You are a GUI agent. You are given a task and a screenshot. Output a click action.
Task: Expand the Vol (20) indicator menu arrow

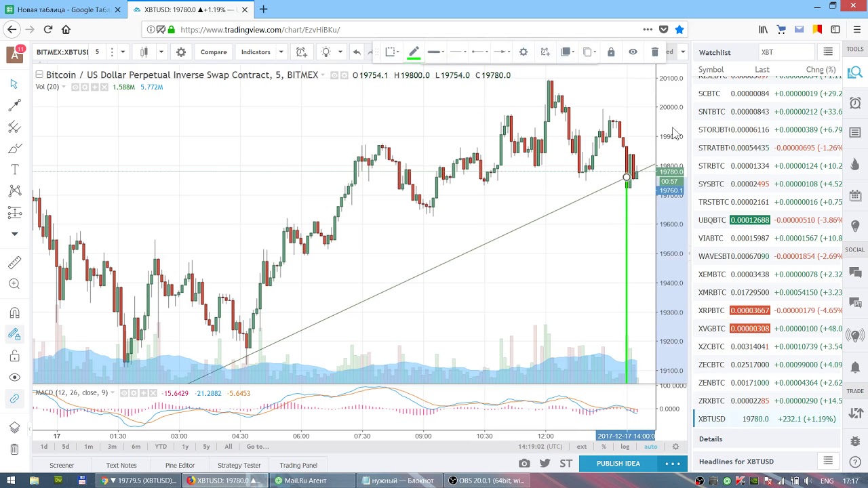coord(64,87)
